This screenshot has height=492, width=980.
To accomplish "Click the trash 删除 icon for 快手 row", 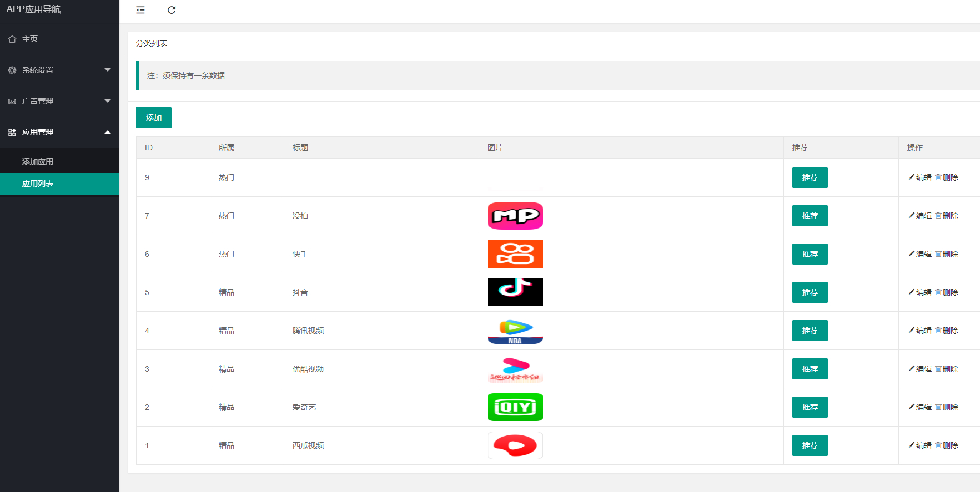I will click(x=938, y=253).
